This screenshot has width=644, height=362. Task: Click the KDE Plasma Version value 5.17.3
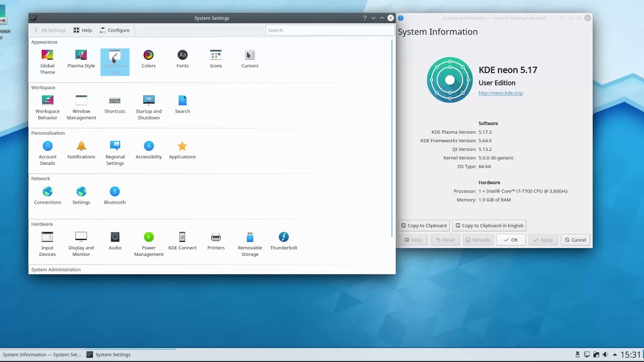point(485,132)
